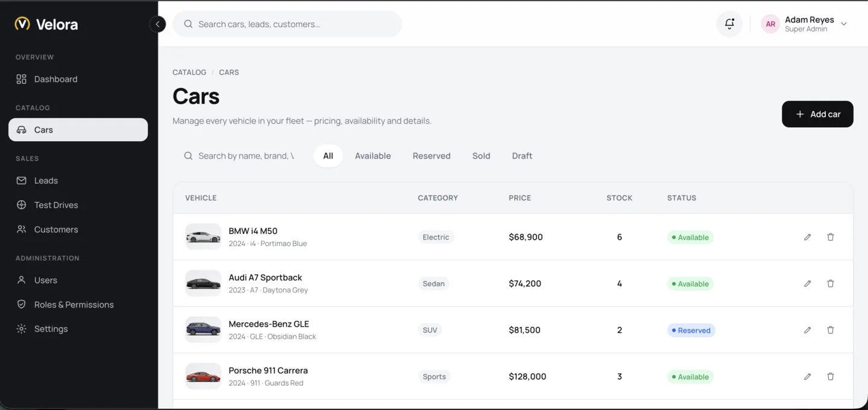This screenshot has height=410, width=868.
Task: Click the Leads envelope icon
Action: pyautogui.click(x=21, y=180)
